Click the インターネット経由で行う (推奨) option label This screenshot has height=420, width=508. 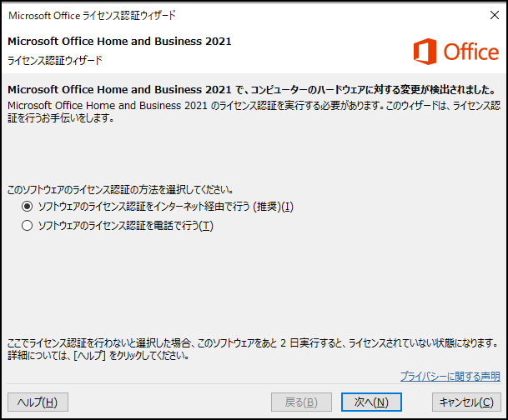(166, 207)
